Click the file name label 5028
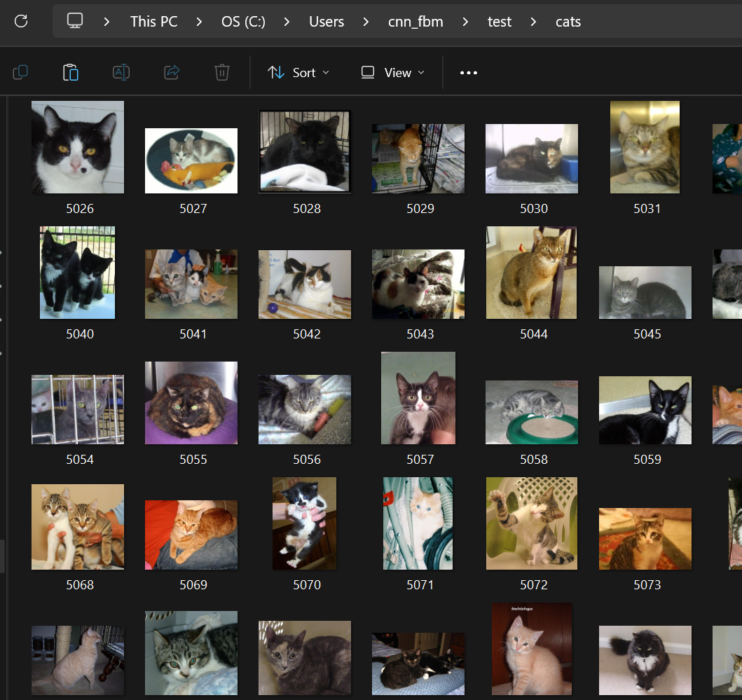 (x=307, y=209)
